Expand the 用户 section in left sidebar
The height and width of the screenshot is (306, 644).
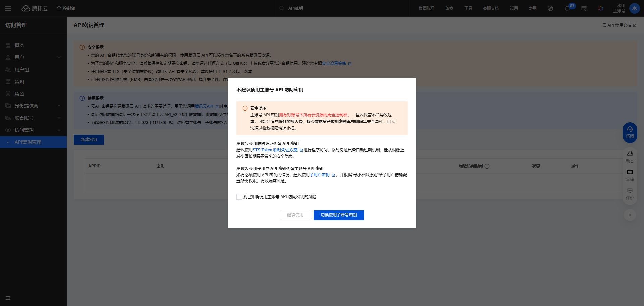(x=33, y=57)
